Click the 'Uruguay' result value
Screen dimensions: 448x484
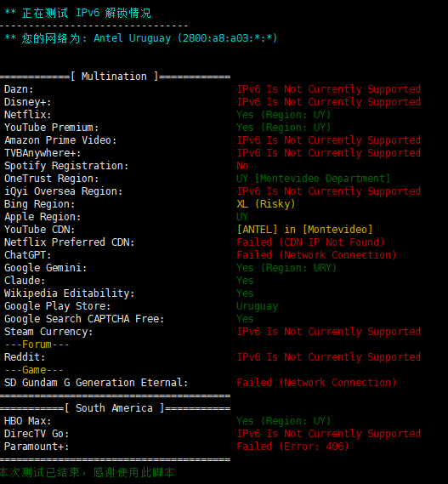click(x=258, y=306)
